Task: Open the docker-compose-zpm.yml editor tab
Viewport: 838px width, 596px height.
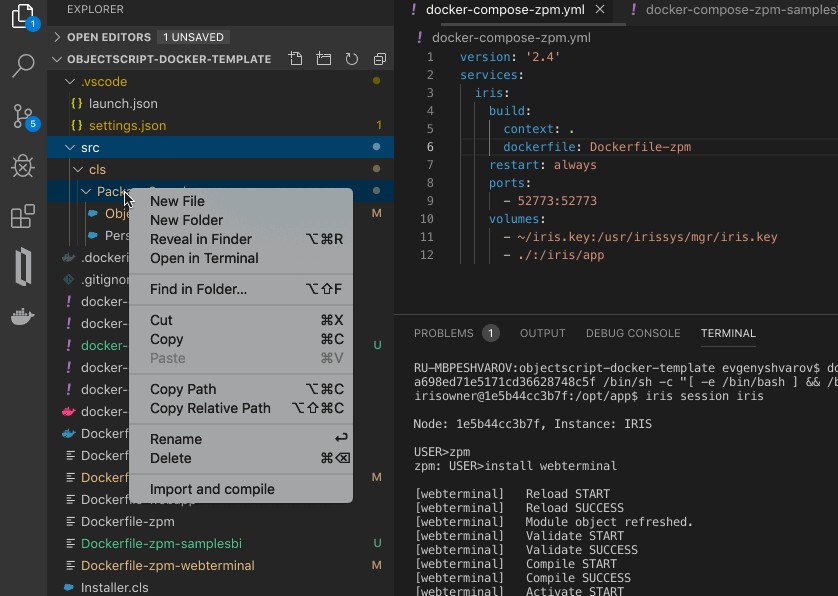Action: 505,10
